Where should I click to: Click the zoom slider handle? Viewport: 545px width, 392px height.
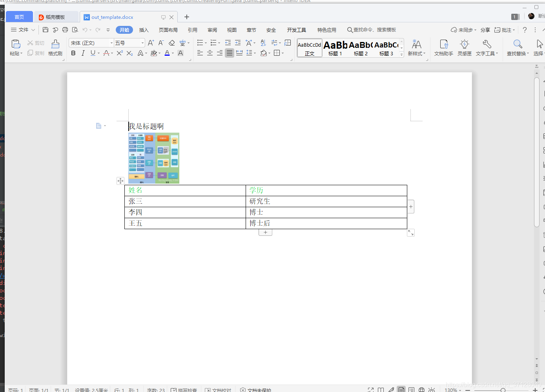pyautogui.click(x=503, y=390)
